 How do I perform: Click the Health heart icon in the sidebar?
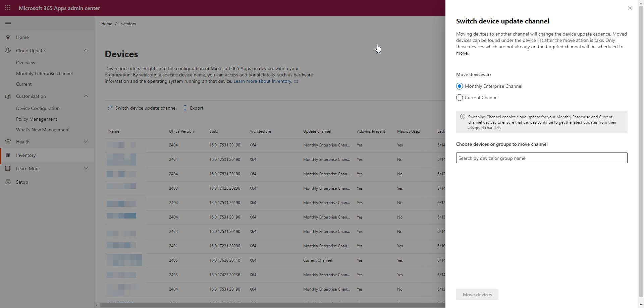tap(8, 141)
